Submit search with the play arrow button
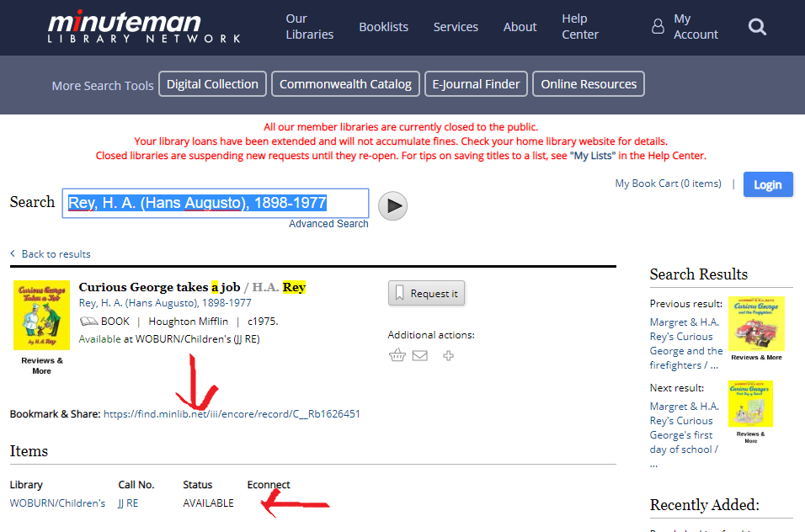 tap(392, 205)
